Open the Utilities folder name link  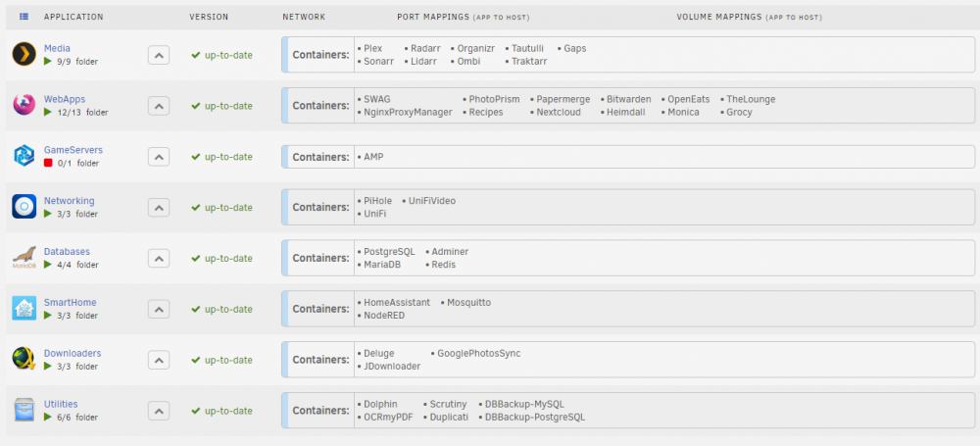[61, 404]
